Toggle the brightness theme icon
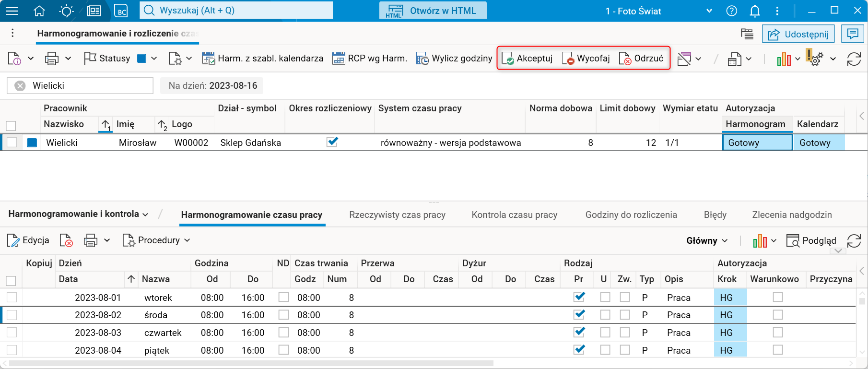 coord(66,11)
